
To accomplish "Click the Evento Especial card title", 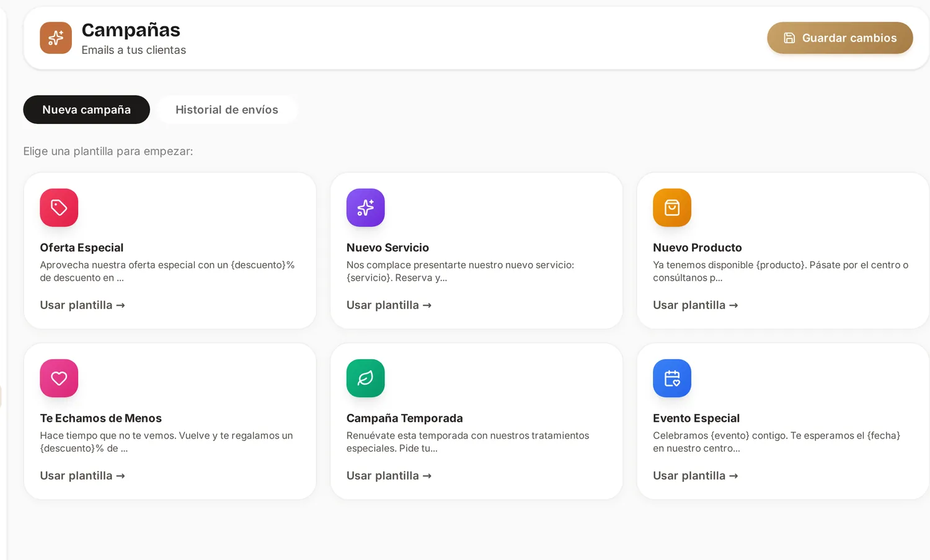I will (696, 418).
